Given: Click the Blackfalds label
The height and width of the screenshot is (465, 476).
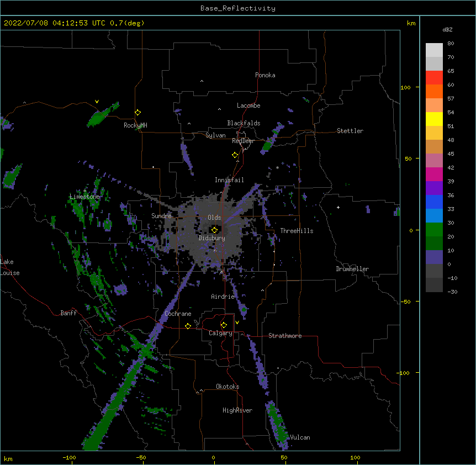Looking at the screenshot, I should [x=244, y=123].
